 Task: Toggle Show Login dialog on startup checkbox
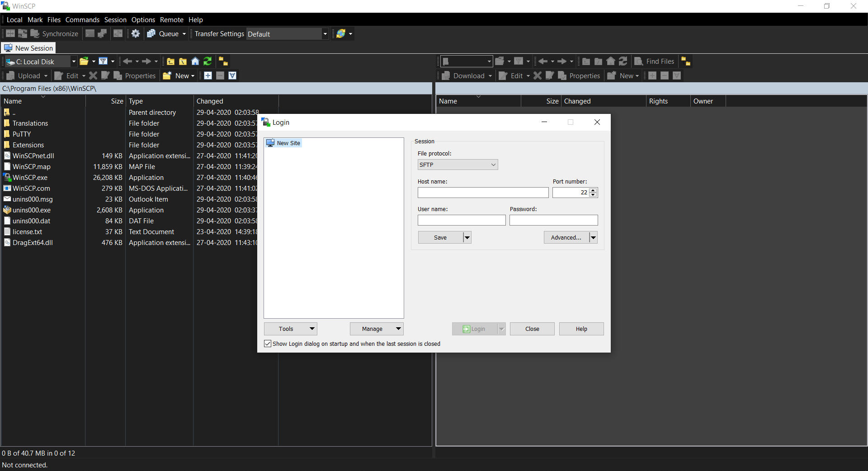(x=268, y=344)
